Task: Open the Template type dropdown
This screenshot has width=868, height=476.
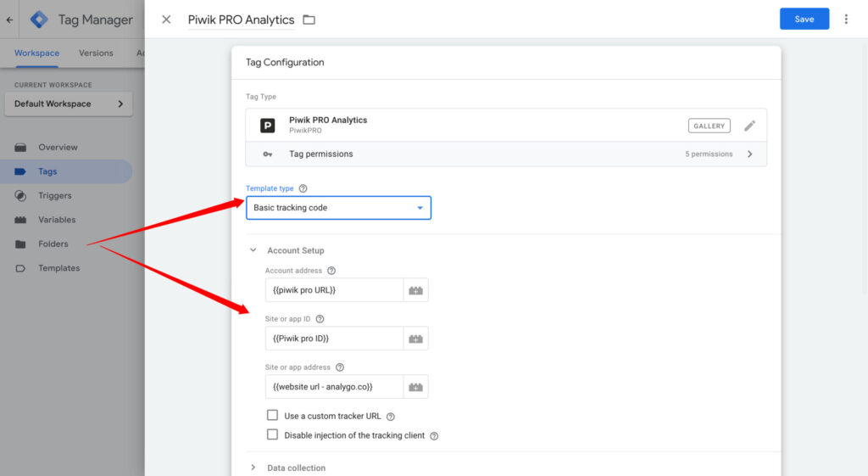Action: [338, 208]
